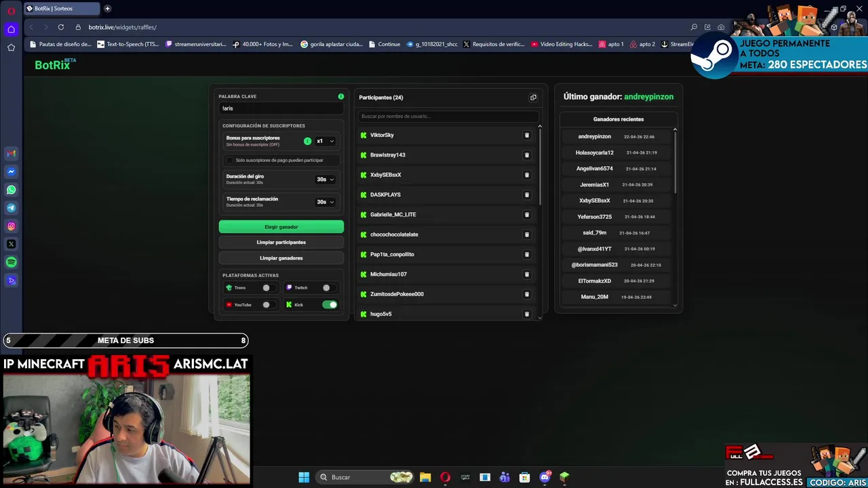
Task: Click the Palabra Clave keyword field
Action: 281,108
